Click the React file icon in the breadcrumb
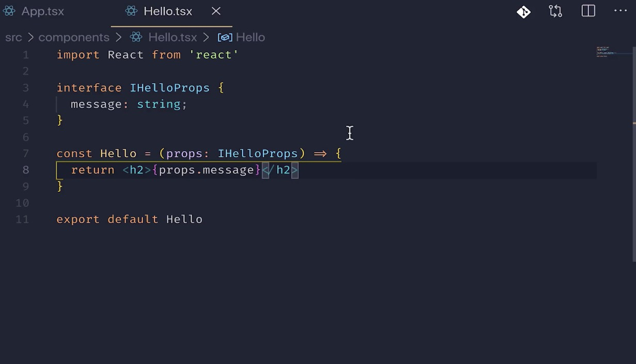 136,37
